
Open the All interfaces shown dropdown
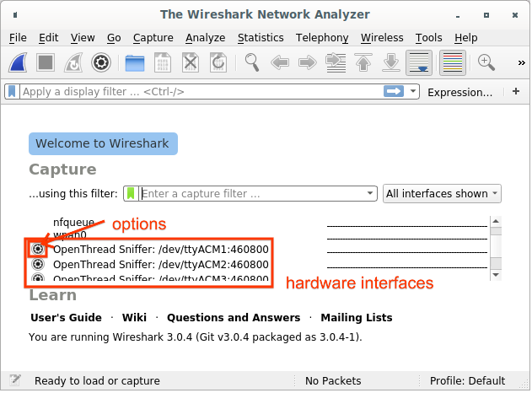pyautogui.click(x=442, y=193)
